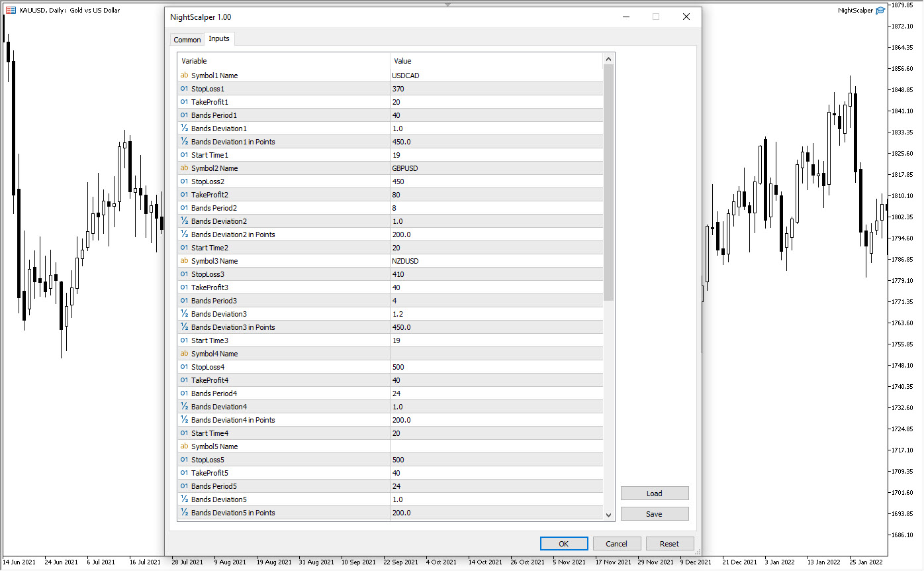This screenshot has width=924, height=571.
Task: Close the NightScalper dialog window
Action: tap(686, 17)
